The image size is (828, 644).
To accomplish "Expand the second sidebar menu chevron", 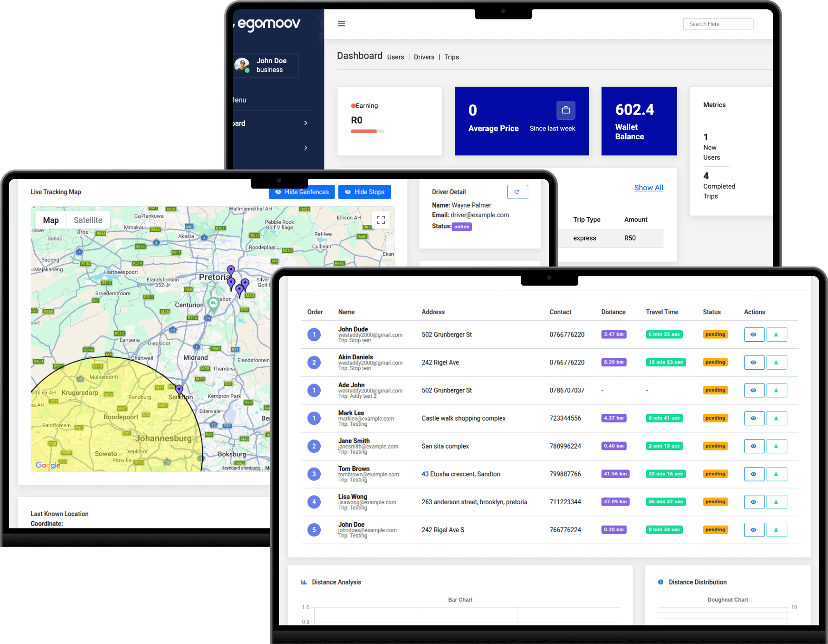I will [305, 148].
